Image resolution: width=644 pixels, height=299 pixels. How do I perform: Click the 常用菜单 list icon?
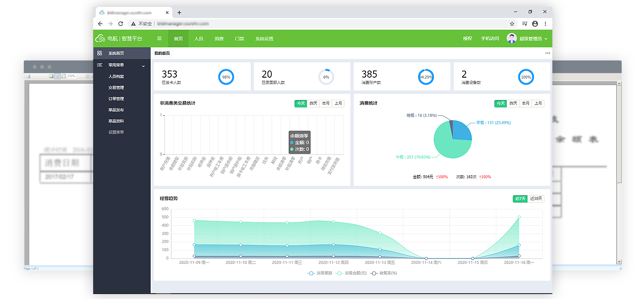click(100, 65)
